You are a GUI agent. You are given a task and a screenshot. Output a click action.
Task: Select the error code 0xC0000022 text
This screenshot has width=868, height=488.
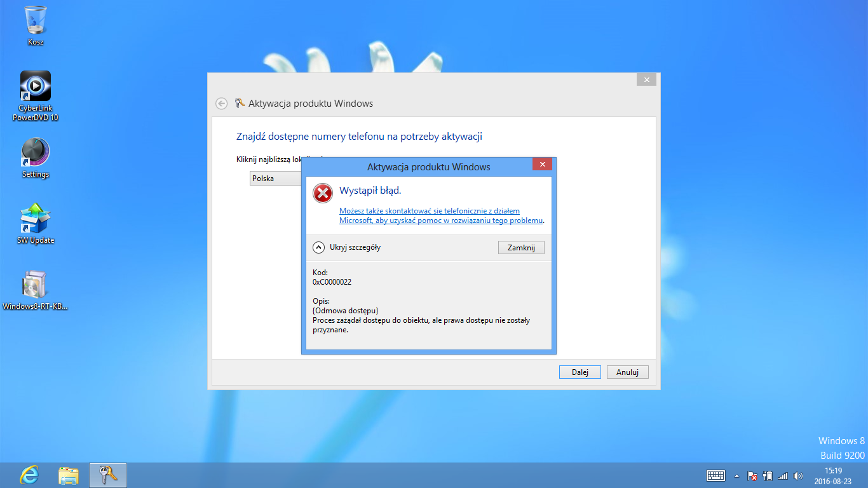[332, 281]
